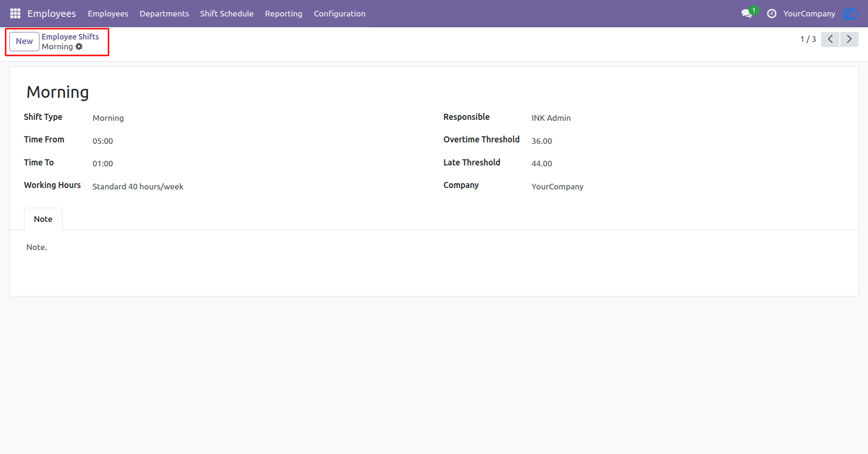
Task: Click the Employees app title
Action: tap(52, 14)
